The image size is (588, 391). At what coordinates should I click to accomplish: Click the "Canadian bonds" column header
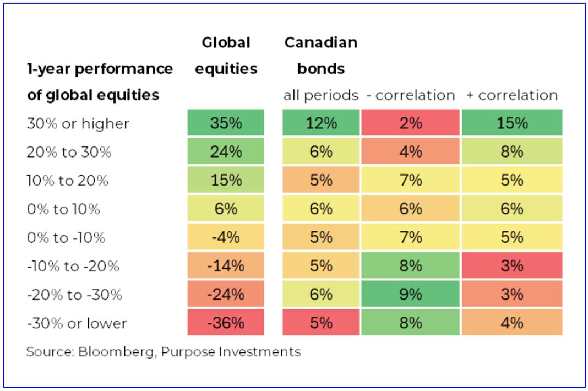[x=321, y=56]
